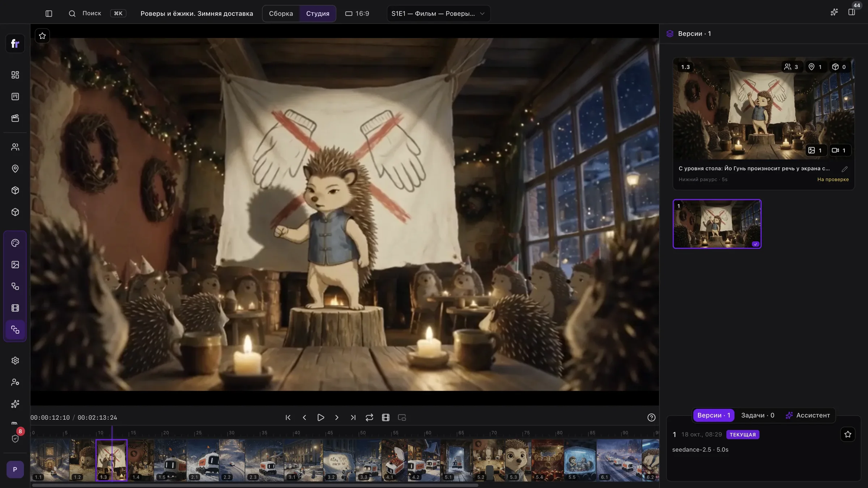
Task: Open the film strip icon in the sidebar
Action: pos(15,308)
